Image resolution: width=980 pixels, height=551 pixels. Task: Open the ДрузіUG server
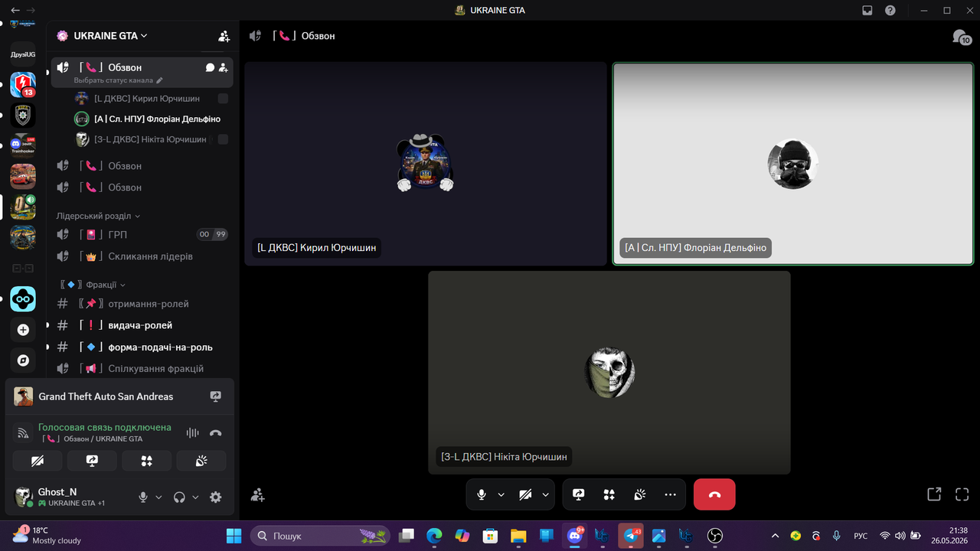point(23,54)
